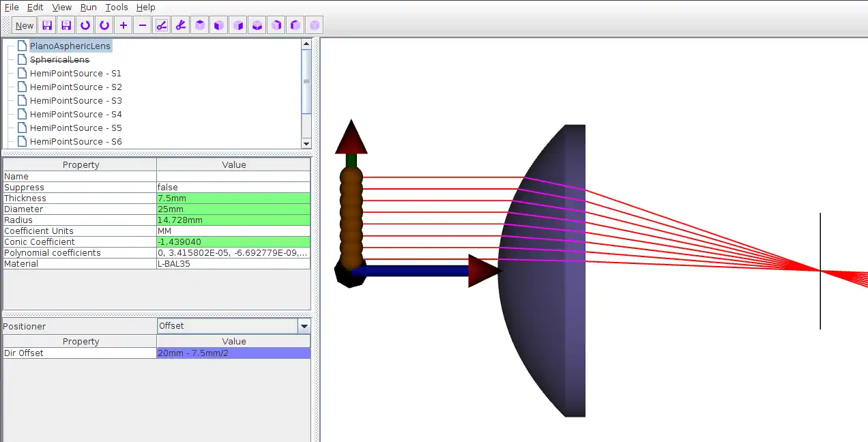Click the second circular arrow icon

coord(104,25)
